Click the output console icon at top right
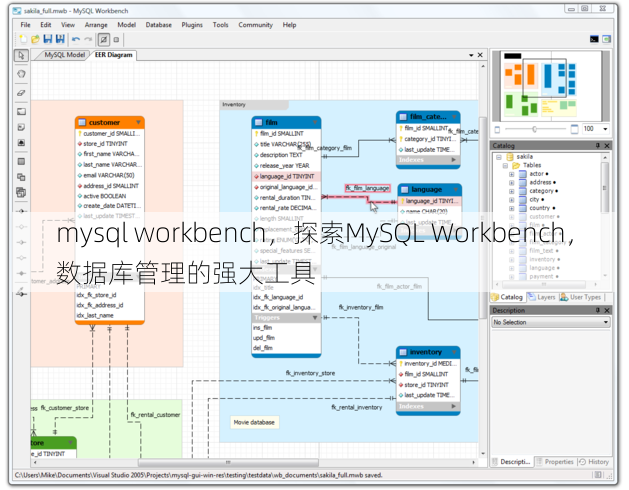 (x=594, y=39)
